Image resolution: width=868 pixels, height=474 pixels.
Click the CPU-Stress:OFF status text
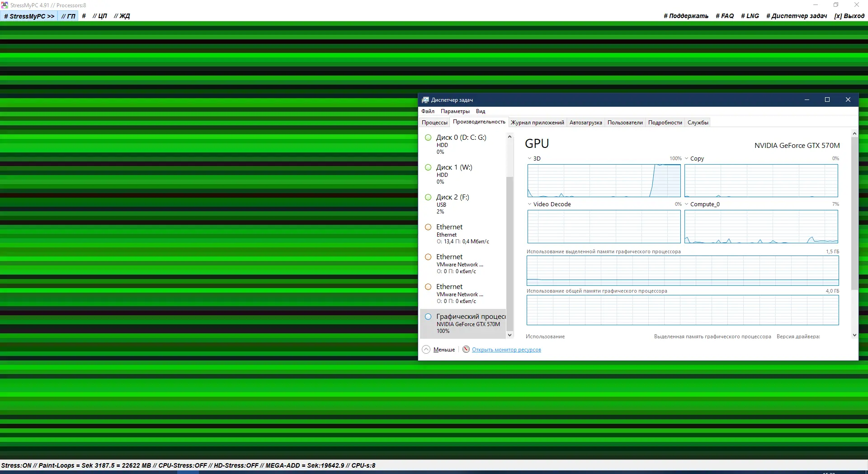183,465
